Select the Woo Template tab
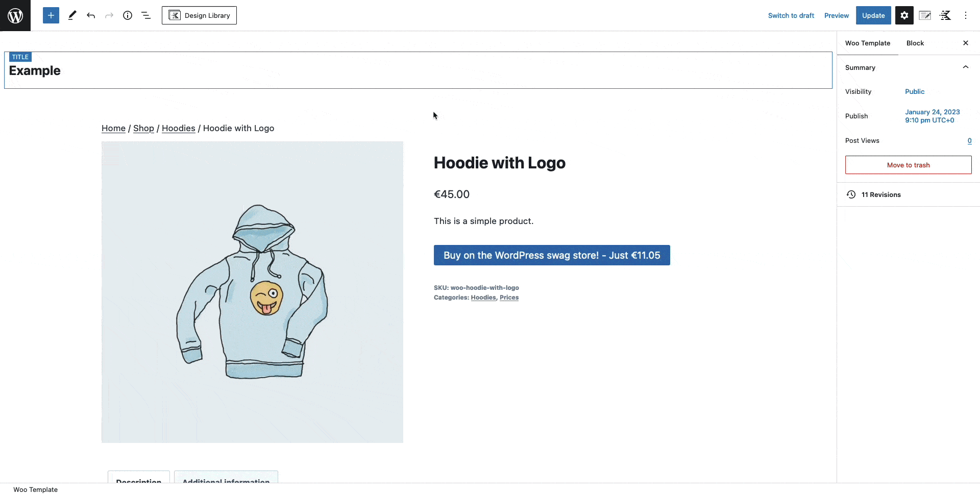980x495 pixels. point(868,43)
